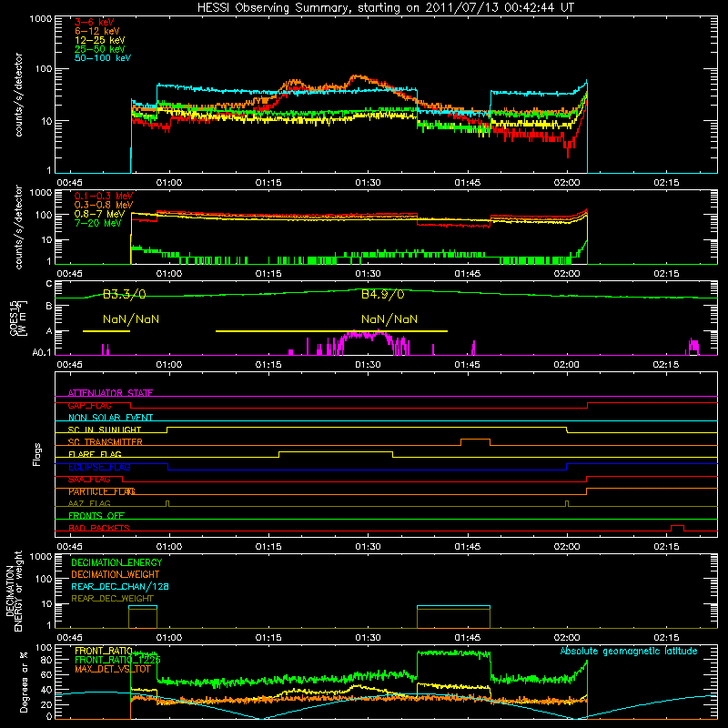Viewport: 728px width, 728px height.
Task: Click the B3.3/0 GOES flare annotation
Action: [125, 294]
